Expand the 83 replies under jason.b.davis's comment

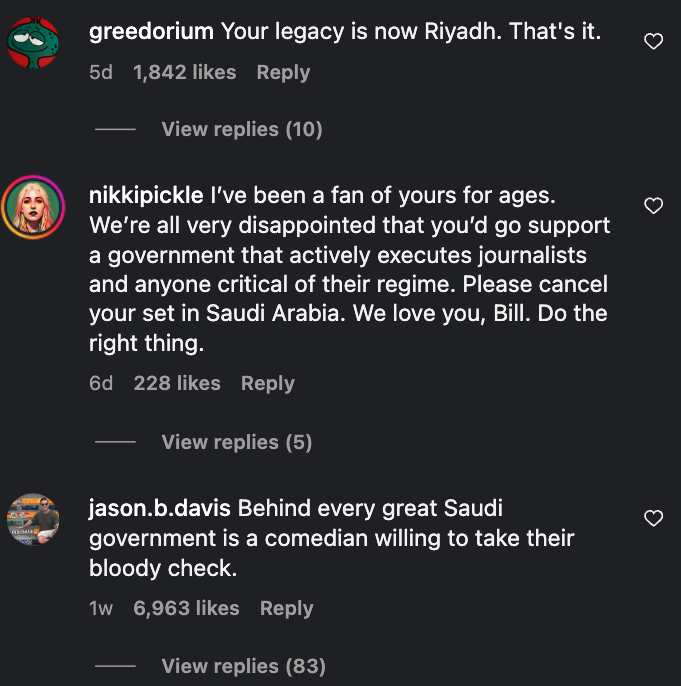(243, 666)
